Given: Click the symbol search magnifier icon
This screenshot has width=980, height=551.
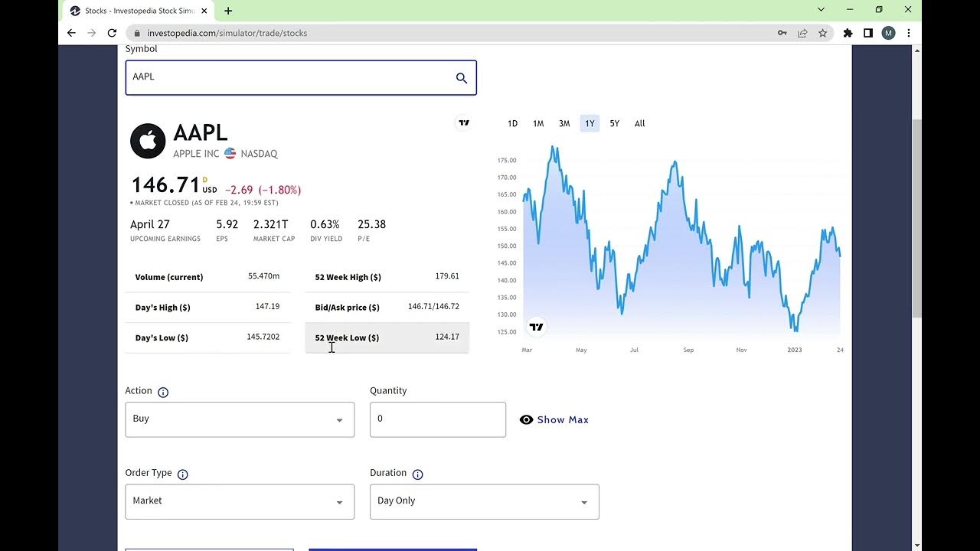Looking at the screenshot, I should click(461, 78).
